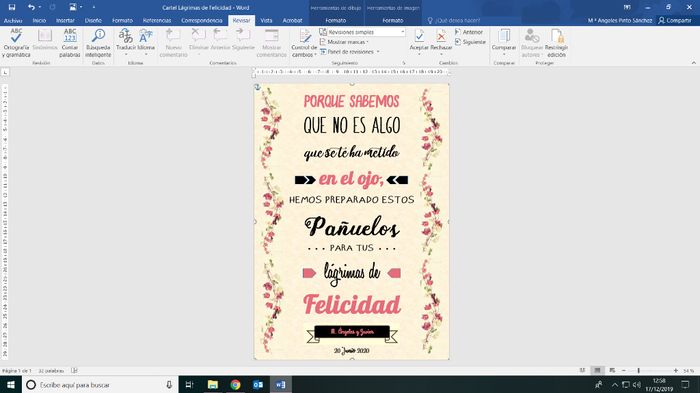Switch to the Inicio tab
The width and height of the screenshot is (700, 393).
(39, 21)
